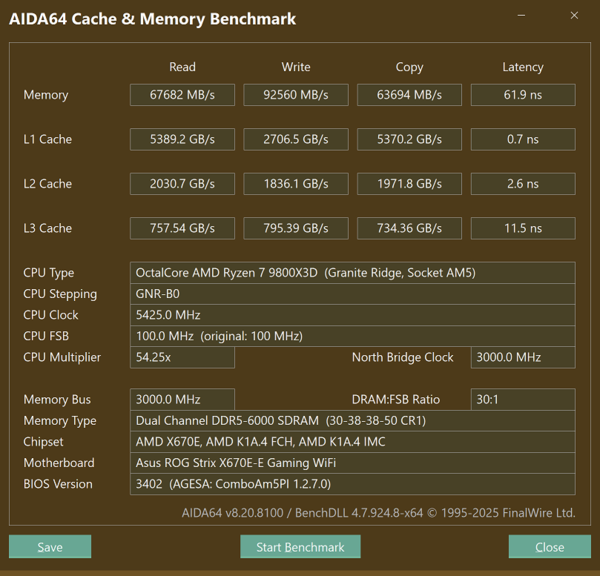Screen dimensions: 600x576
Task: Click the Copy column header
Action: click(409, 67)
